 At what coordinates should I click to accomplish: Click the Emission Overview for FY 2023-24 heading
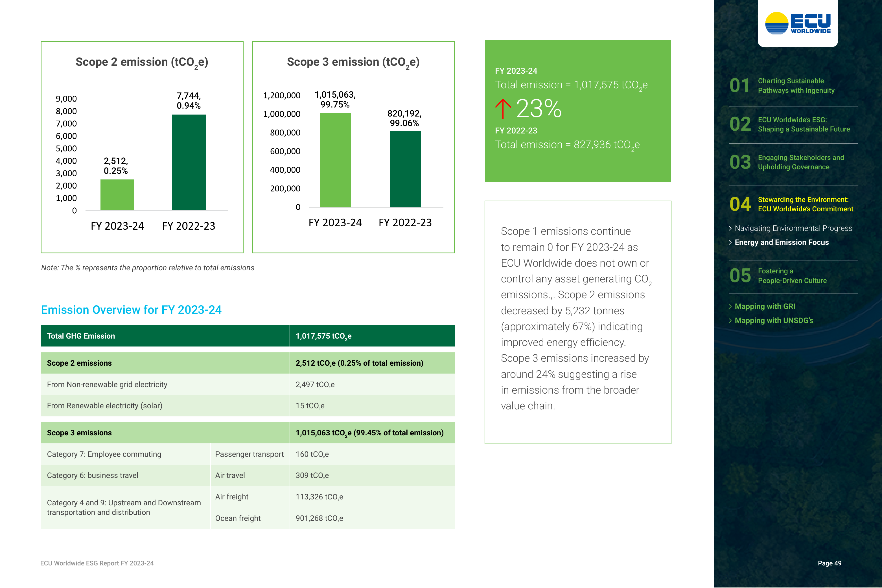pos(131,309)
